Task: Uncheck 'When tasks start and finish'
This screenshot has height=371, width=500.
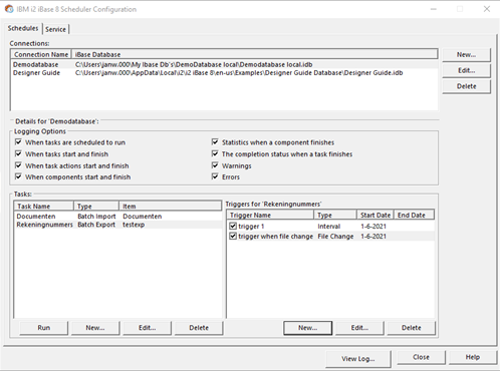Action: (x=18, y=154)
